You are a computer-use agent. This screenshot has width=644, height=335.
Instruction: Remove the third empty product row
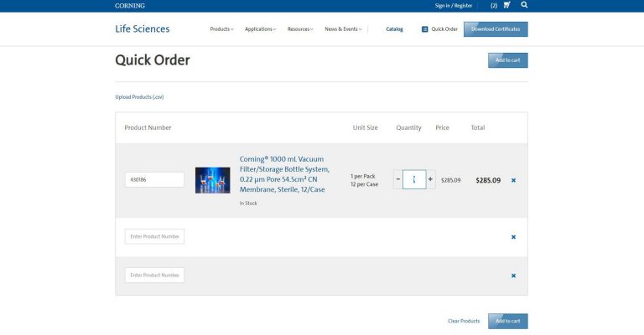coord(513,276)
